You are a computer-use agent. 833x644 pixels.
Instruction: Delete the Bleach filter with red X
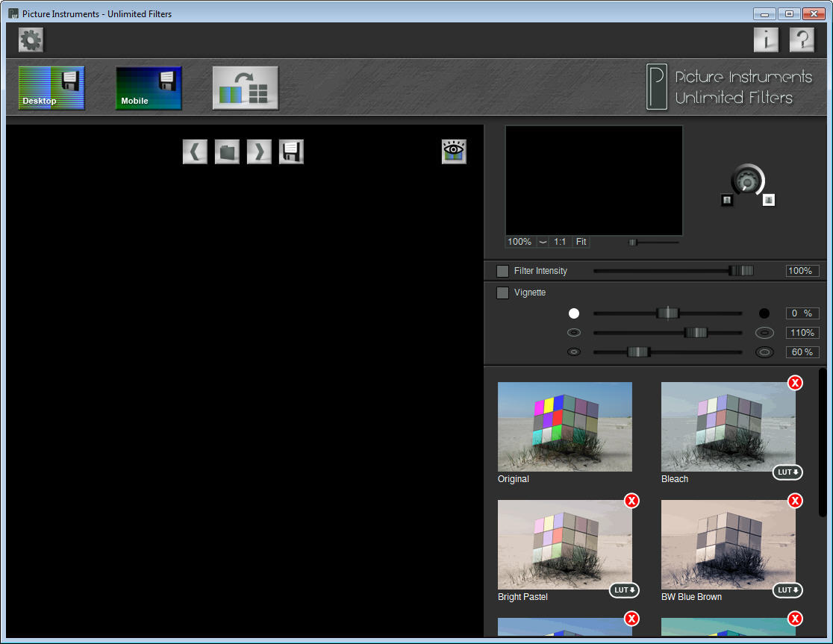pyautogui.click(x=795, y=383)
